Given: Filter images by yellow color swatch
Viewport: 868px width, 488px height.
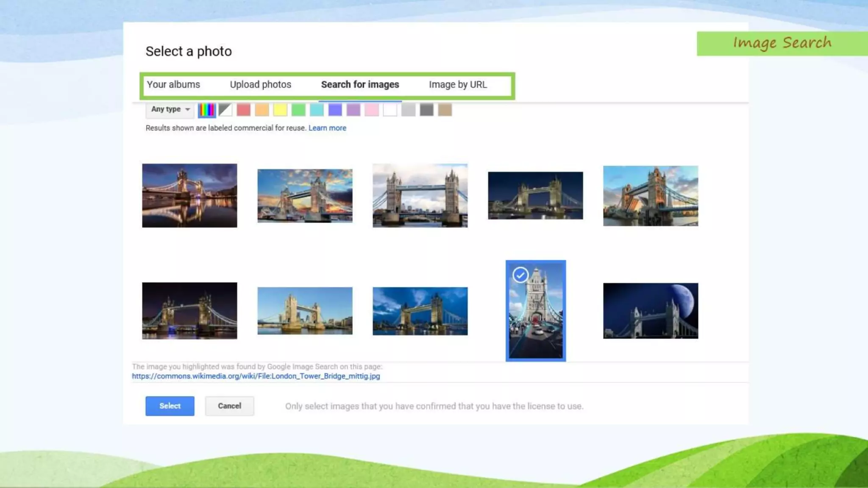Looking at the screenshot, I should pos(280,110).
